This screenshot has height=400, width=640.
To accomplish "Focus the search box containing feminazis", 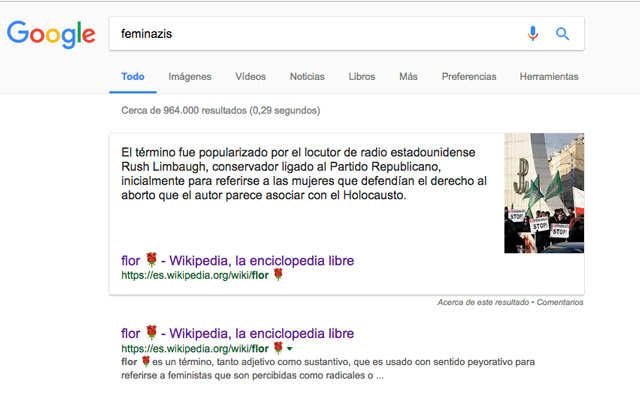I will point(346,33).
